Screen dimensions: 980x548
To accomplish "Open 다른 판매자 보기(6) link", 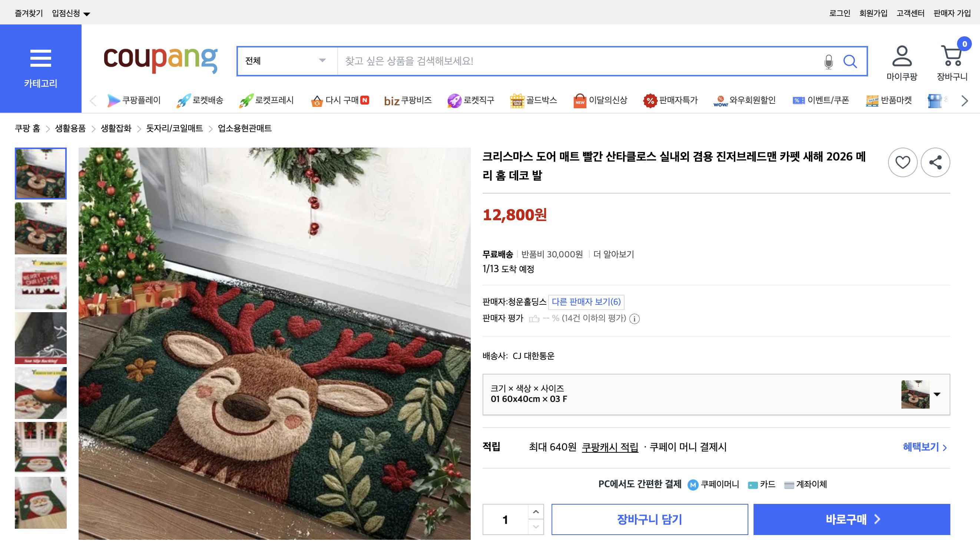I will pos(586,301).
